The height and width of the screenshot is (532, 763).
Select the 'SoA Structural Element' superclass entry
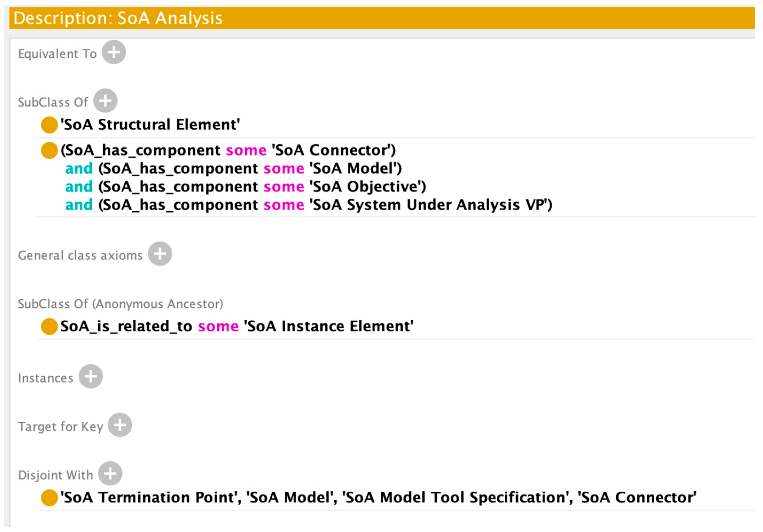point(150,125)
